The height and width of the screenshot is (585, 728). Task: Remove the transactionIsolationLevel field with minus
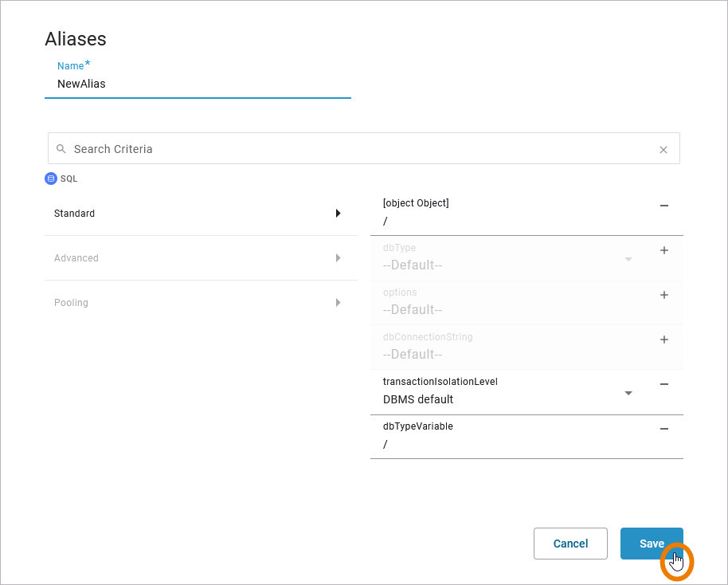pos(664,384)
